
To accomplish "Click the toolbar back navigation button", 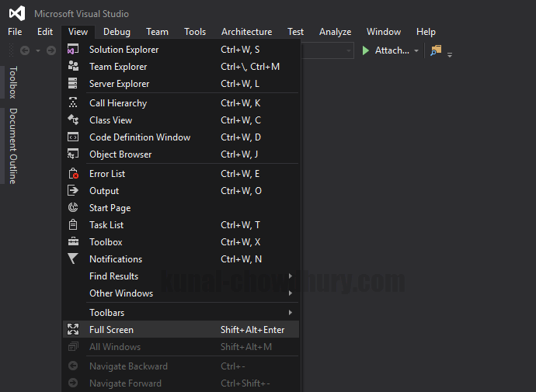I will [25, 50].
